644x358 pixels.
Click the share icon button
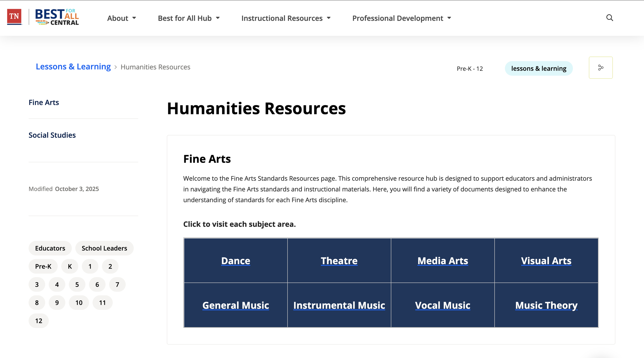(600, 68)
